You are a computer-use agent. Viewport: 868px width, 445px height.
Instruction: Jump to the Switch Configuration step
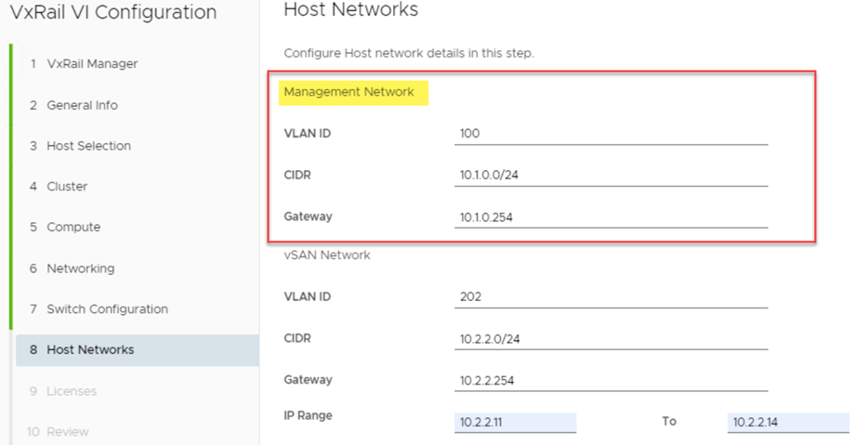click(107, 309)
